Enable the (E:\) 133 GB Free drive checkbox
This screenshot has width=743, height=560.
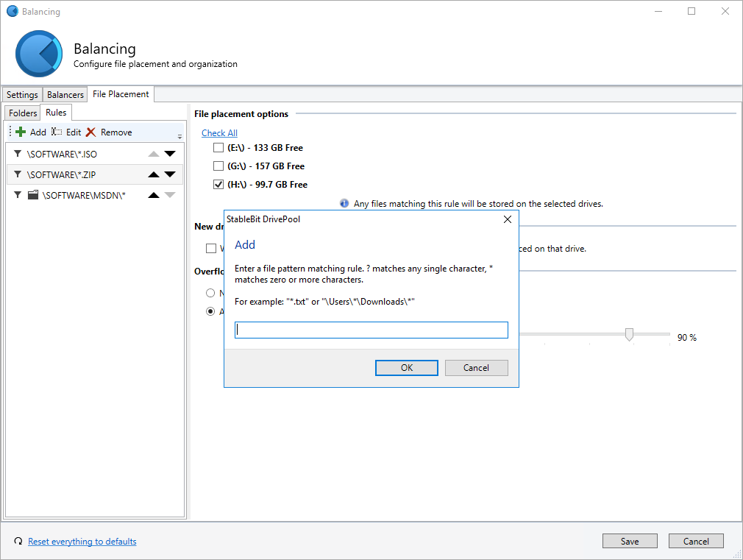click(x=218, y=148)
